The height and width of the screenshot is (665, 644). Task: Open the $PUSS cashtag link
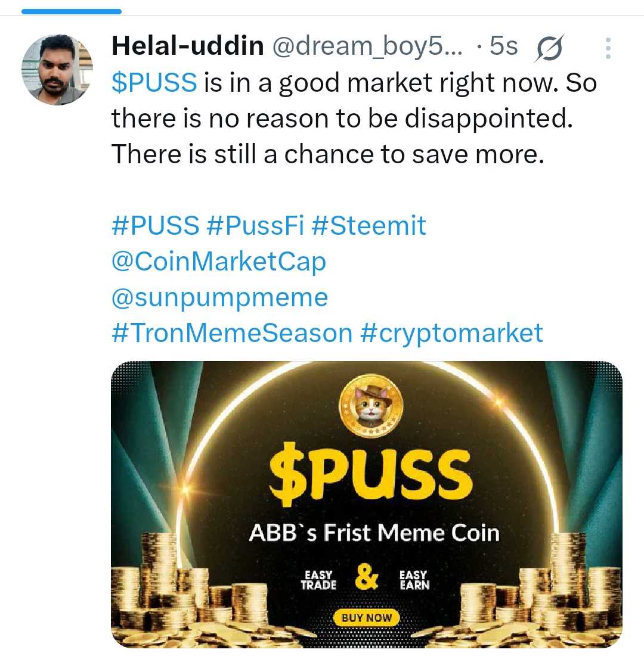pyautogui.click(x=154, y=82)
